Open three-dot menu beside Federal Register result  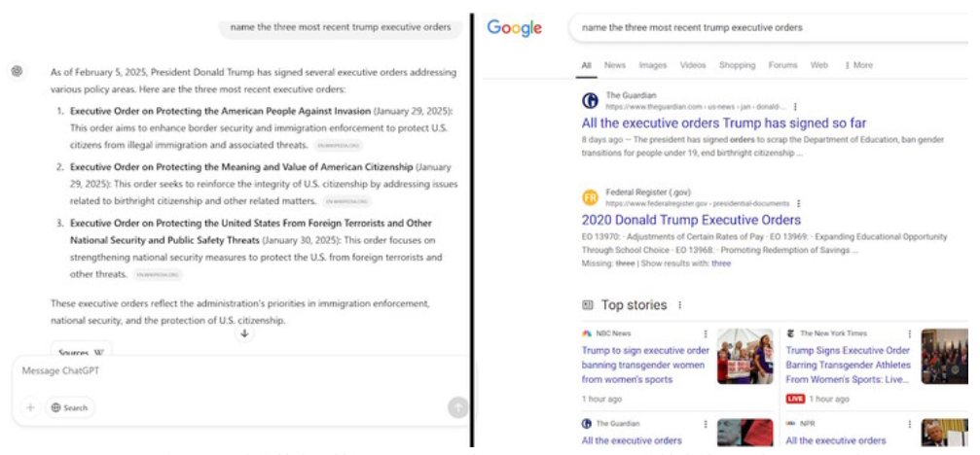[x=799, y=203]
